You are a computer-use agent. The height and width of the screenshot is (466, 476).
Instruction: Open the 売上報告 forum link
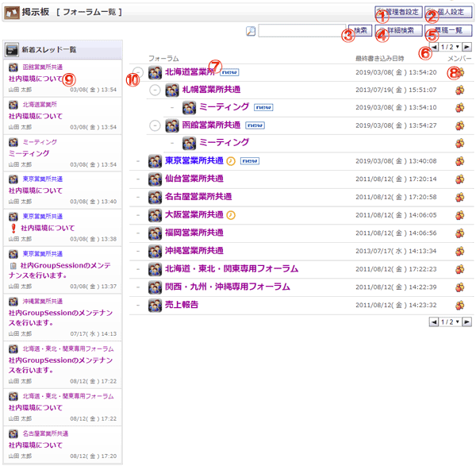point(182,305)
